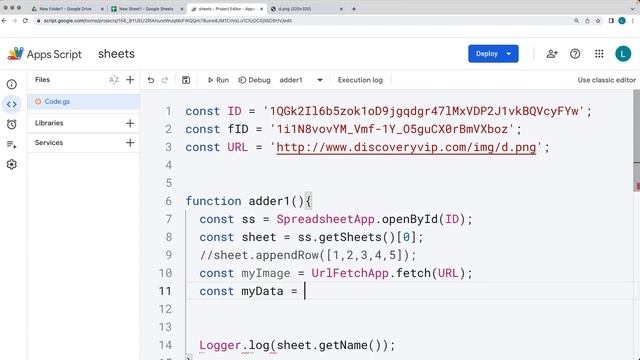The height and width of the screenshot is (360, 640).
Task: Close the d.png browser tab
Action: (341, 9)
